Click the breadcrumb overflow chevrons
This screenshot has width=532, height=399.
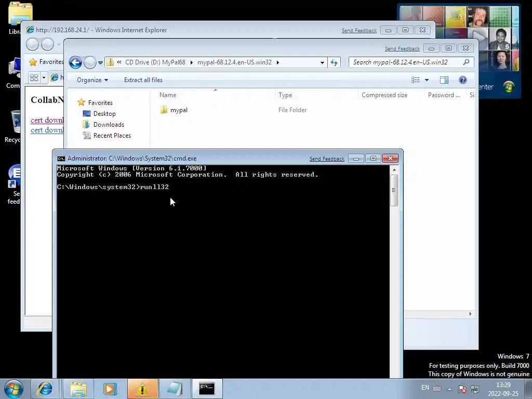(x=119, y=62)
